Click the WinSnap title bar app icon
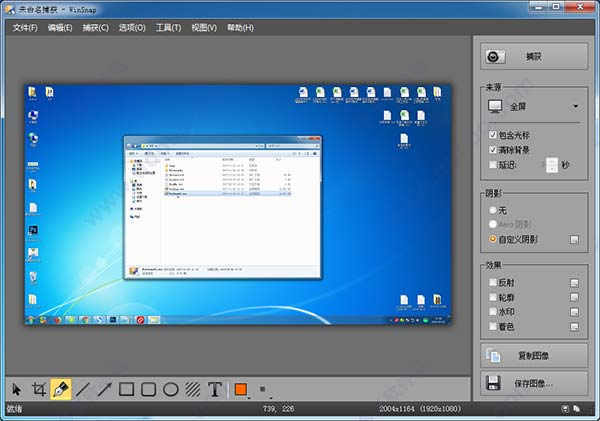The image size is (600, 421). coord(10,9)
